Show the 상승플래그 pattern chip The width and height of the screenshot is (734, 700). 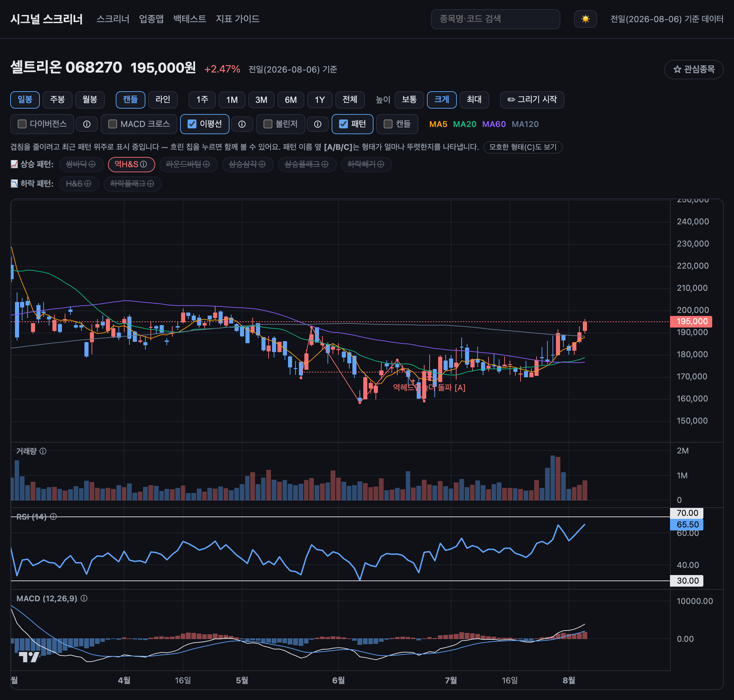click(x=307, y=164)
